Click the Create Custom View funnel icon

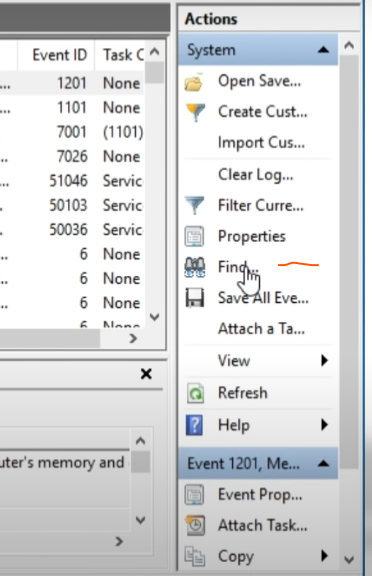pos(195,112)
